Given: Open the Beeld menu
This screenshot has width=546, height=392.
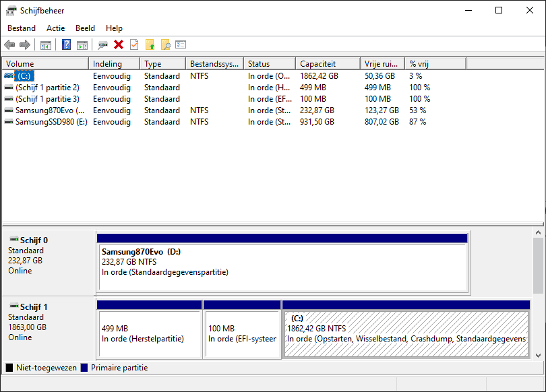Looking at the screenshot, I should (x=86, y=28).
